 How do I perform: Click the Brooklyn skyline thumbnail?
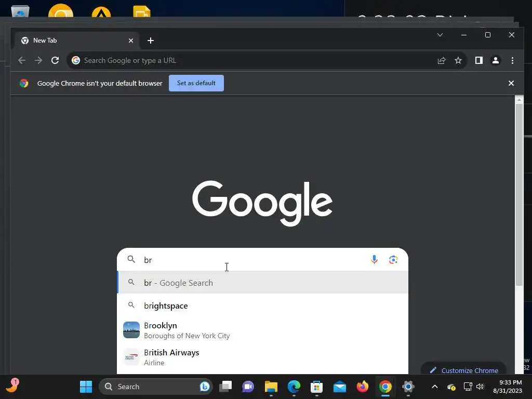point(131,330)
